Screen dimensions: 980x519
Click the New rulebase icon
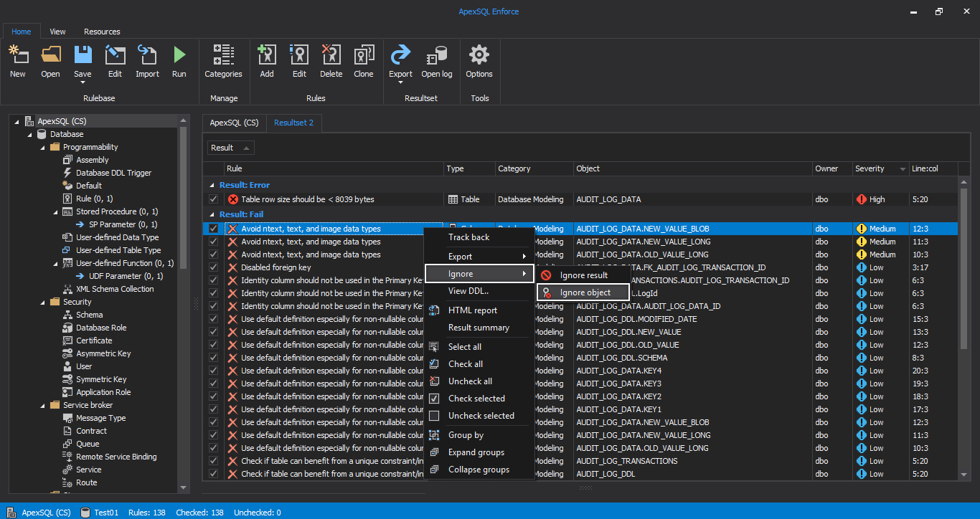tap(18, 56)
